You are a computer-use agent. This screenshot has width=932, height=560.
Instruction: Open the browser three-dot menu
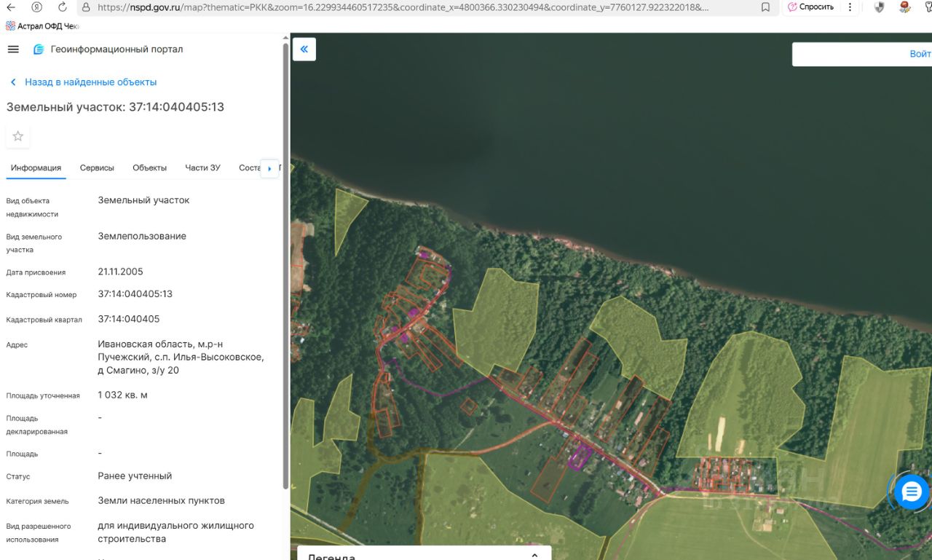850,7
